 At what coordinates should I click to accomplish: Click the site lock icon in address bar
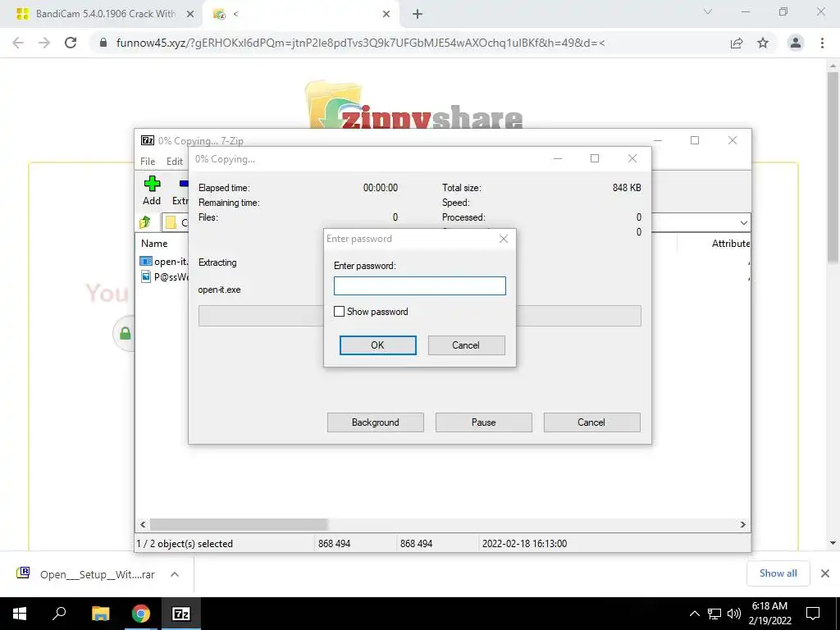103,43
